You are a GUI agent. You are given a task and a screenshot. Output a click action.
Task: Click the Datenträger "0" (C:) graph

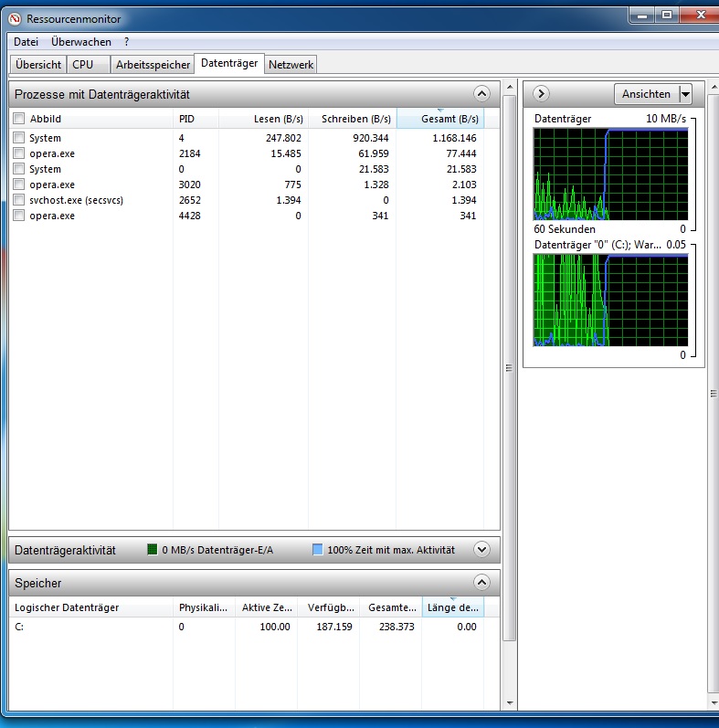[611, 301]
